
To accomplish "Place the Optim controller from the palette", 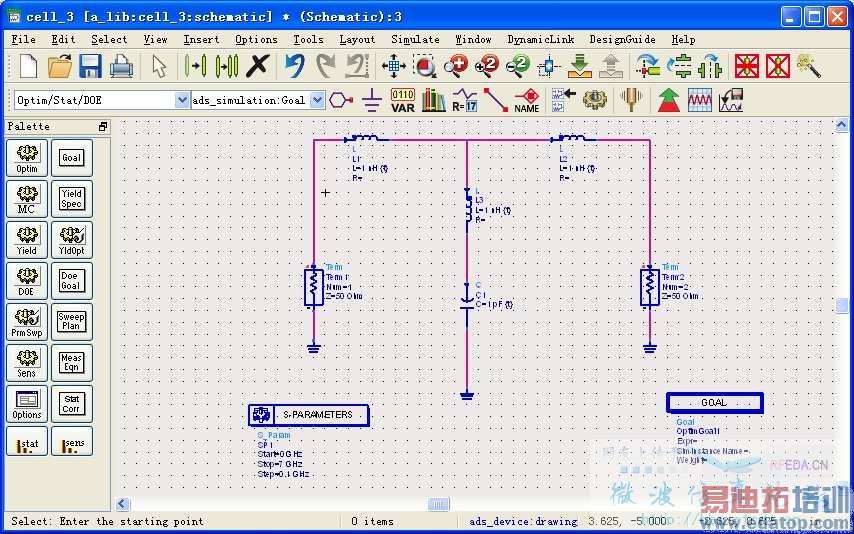I will [x=27, y=158].
